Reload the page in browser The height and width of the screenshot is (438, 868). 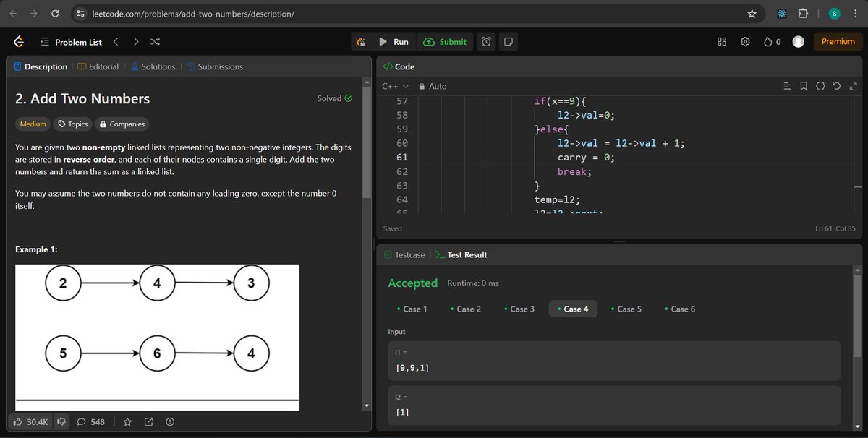(x=56, y=13)
